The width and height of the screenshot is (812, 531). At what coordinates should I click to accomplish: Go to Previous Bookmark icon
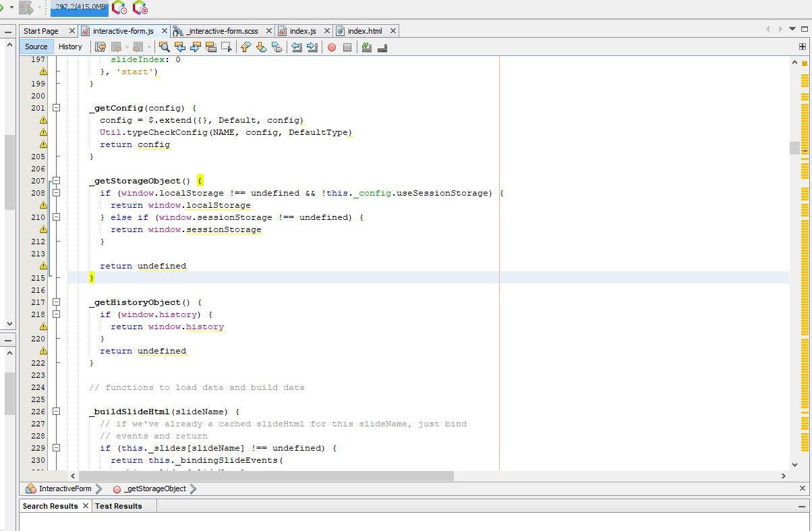point(245,47)
